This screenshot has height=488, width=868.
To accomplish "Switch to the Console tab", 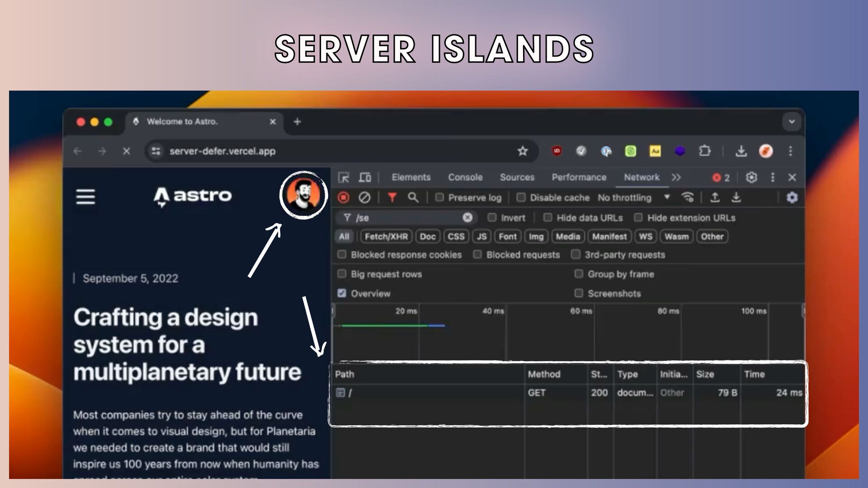I will point(465,177).
